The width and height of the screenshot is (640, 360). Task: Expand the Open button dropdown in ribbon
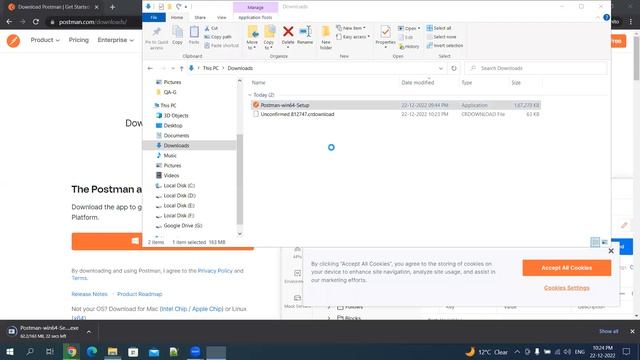click(419, 28)
